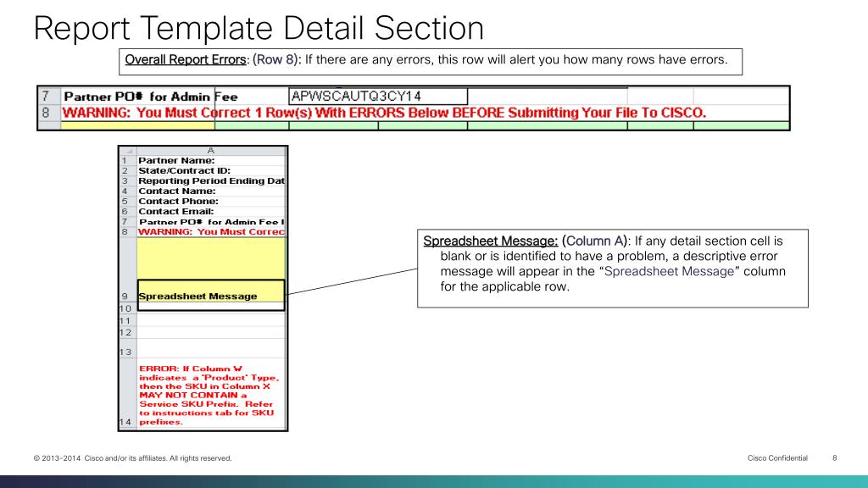This screenshot has width=868, height=488.
Task: Select the 'State/Contract ID:' cell
Action: (x=211, y=170)
